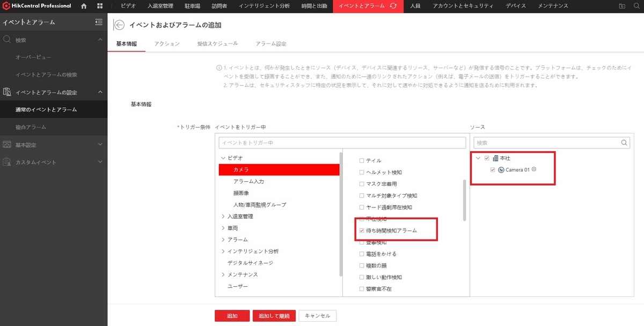Switch to the アクション tab
Image resolution: width=644 pixels, height=326 pixels.
[x=166, y=43]
